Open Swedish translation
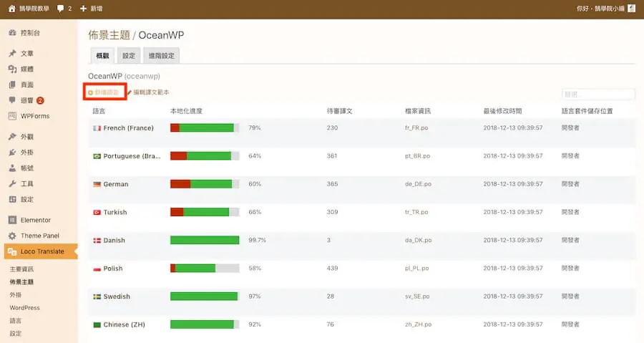 tap(117, 296)
